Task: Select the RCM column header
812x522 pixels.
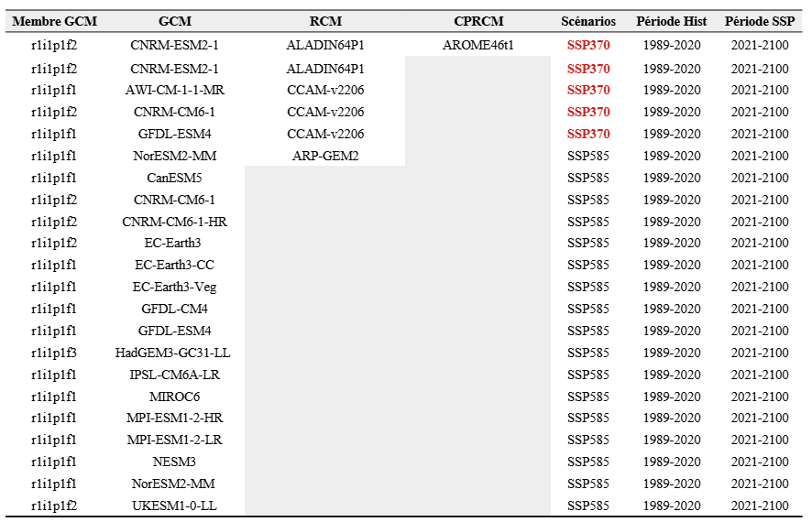Action: click(325, 21)
